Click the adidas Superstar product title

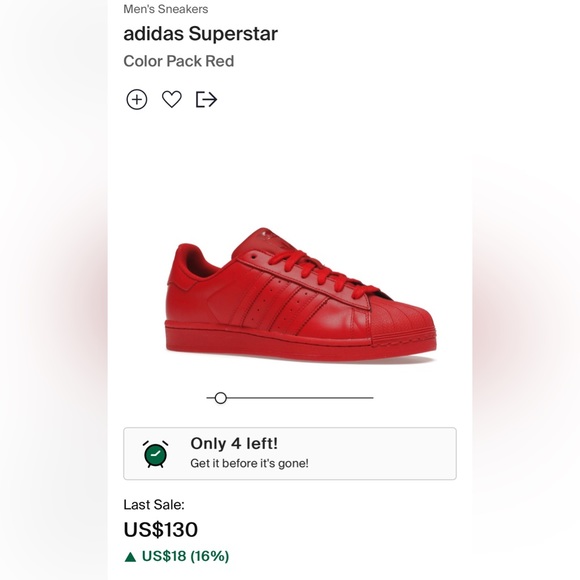click(200, 34)
